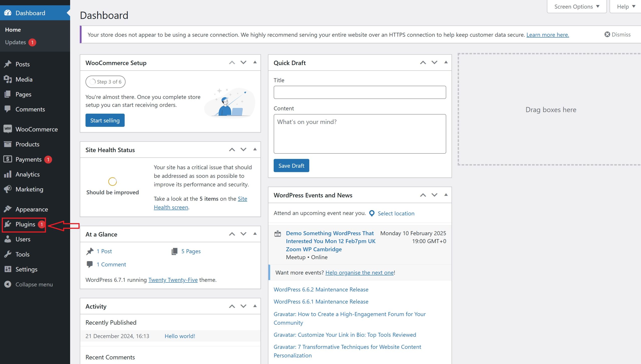
Task: Select the Posts pin icon
Action: [x=8, y=64]
